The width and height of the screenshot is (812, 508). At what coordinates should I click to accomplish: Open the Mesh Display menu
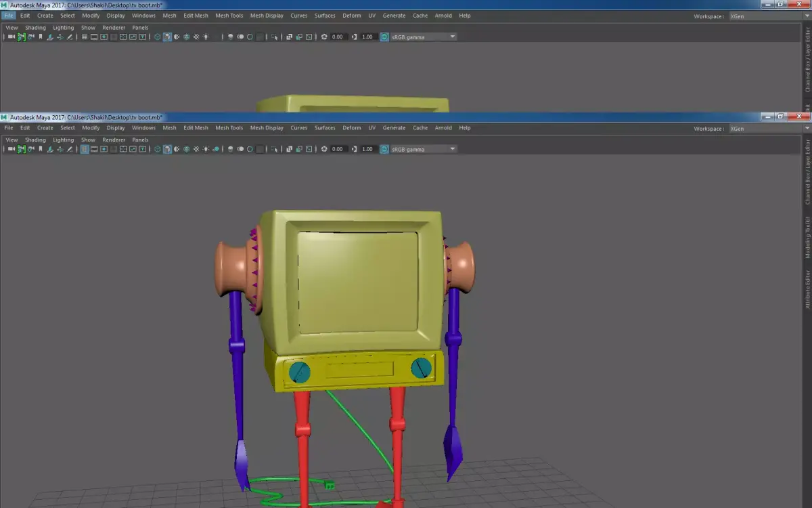click(267, 127)
